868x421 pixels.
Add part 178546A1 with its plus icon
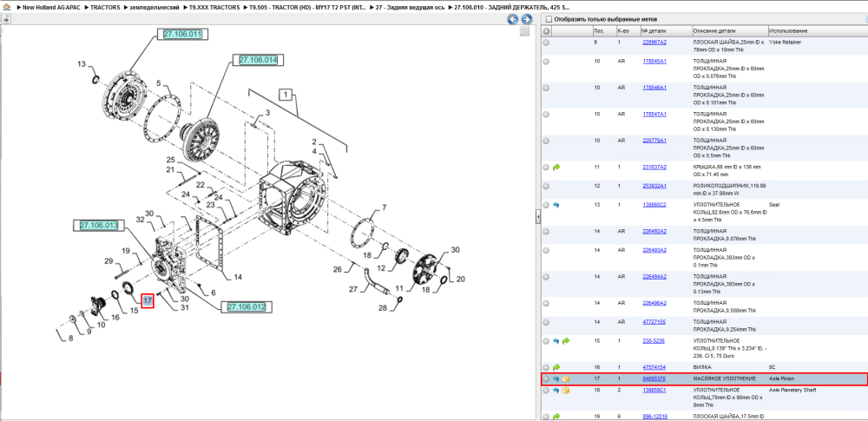pyautogui.click(x=546, y=88)
